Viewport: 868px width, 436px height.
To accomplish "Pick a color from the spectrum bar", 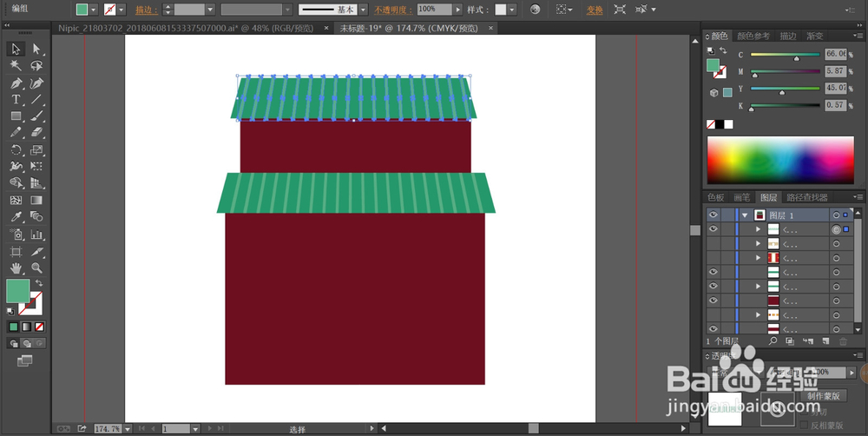I will pos(780,160).
